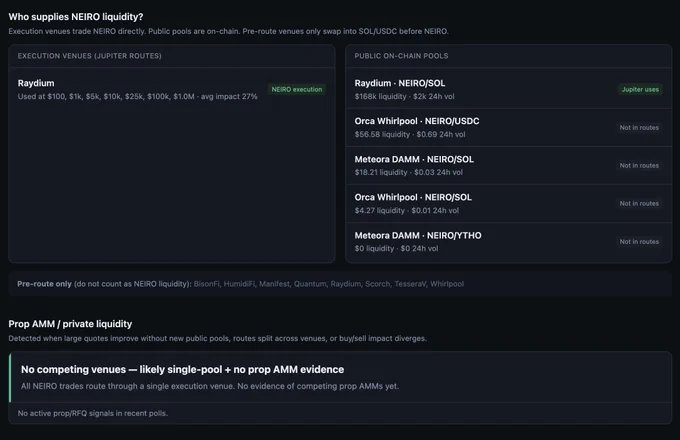Open the Meteora DAMM · NEIRO/SOL pool

tap(509, 166)
